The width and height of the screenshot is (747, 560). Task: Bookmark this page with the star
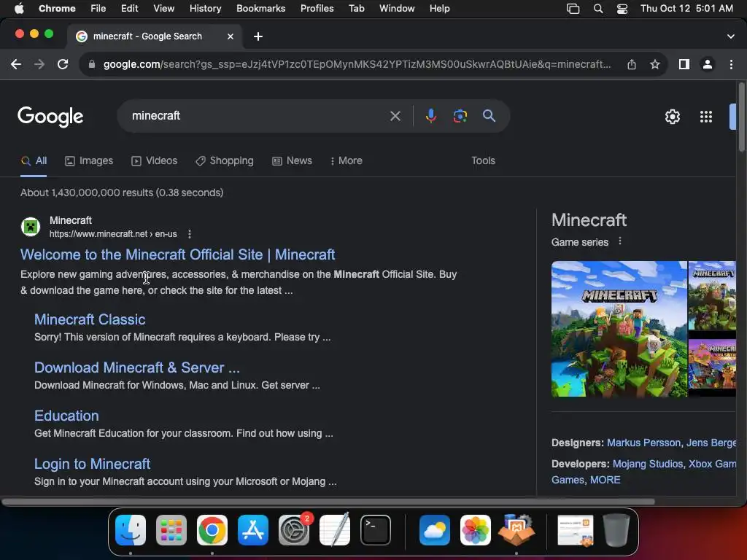[655, 64]
